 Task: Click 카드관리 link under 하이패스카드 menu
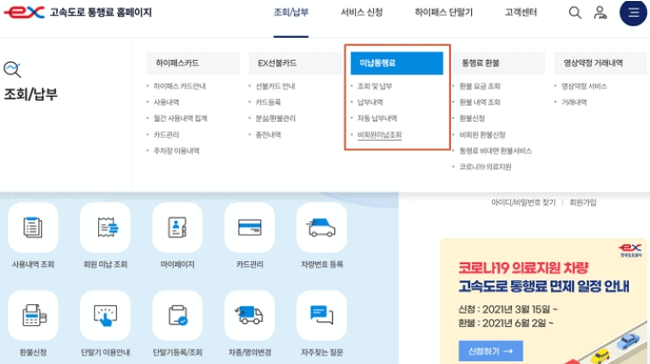tap(166, 135)
